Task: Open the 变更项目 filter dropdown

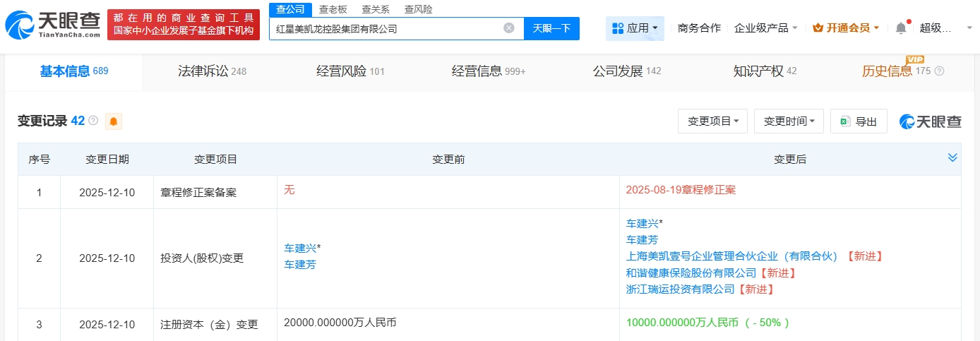Action: [x=712, y=121]
